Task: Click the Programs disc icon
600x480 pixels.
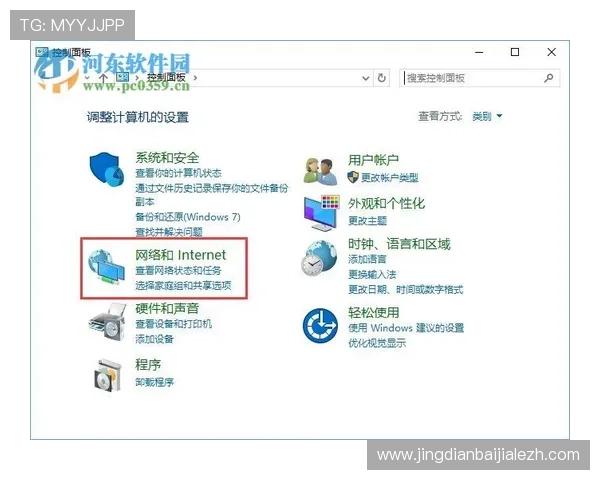Action: point(108,376)
